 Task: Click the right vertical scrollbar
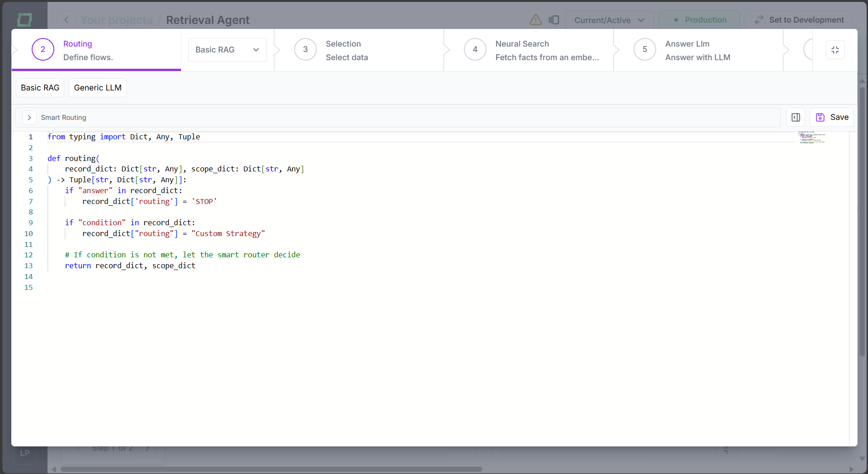862,222
